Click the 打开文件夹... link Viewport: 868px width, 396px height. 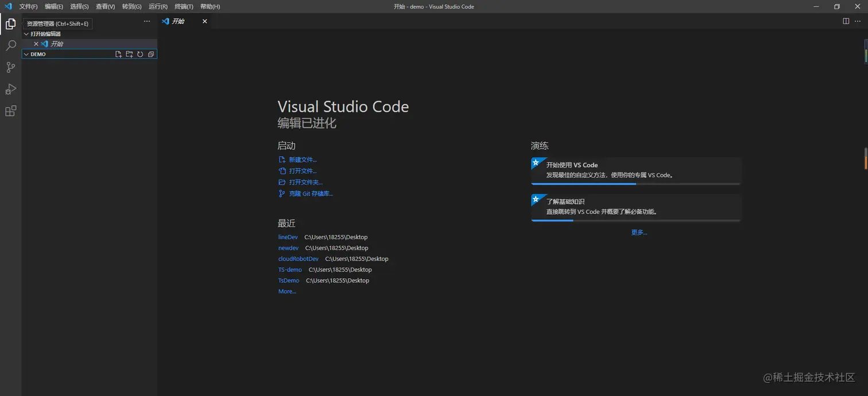pos(305,182)
